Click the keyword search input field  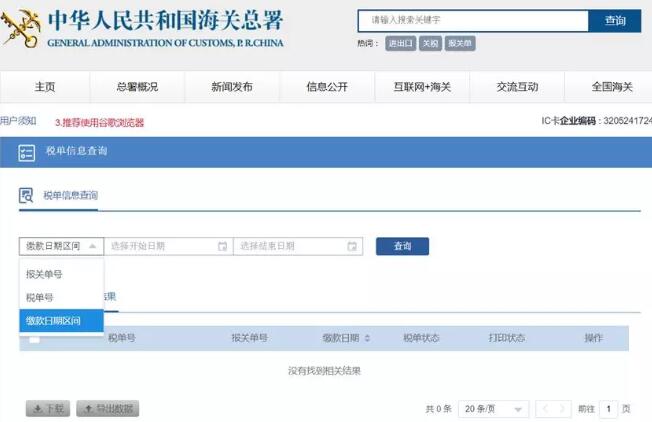click(472, 20)
